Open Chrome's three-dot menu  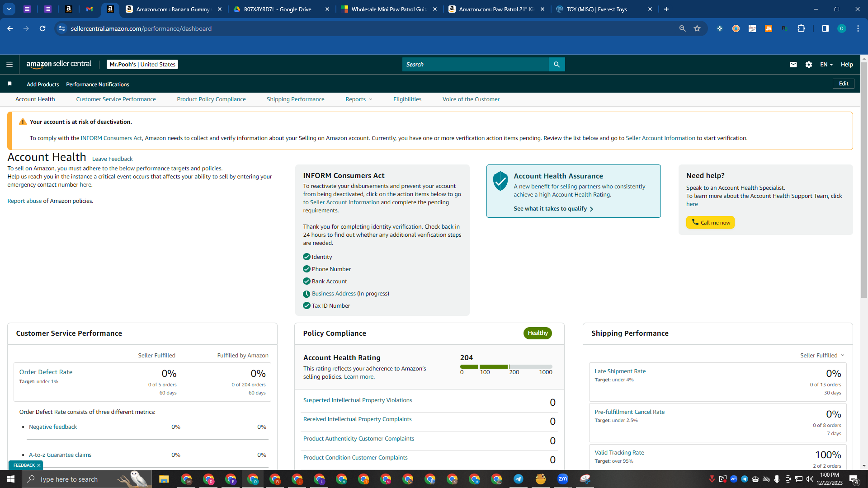coord(858,28)
